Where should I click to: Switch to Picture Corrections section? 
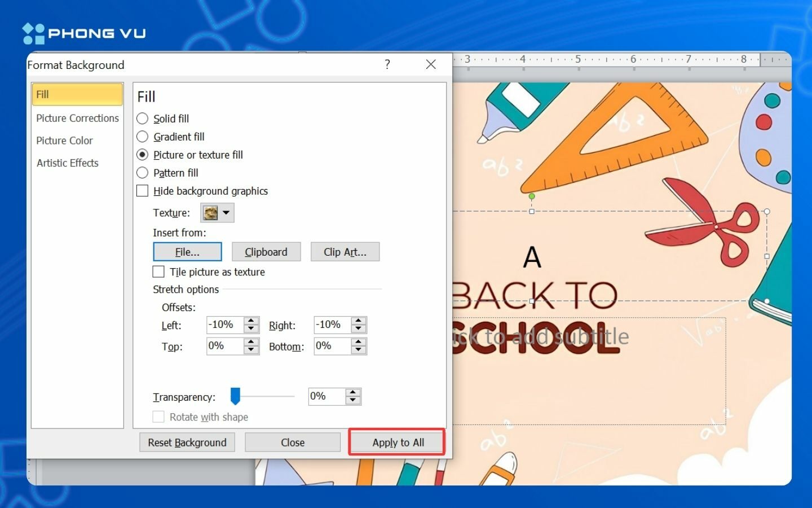pyautogui.click(x=77, y=118)
